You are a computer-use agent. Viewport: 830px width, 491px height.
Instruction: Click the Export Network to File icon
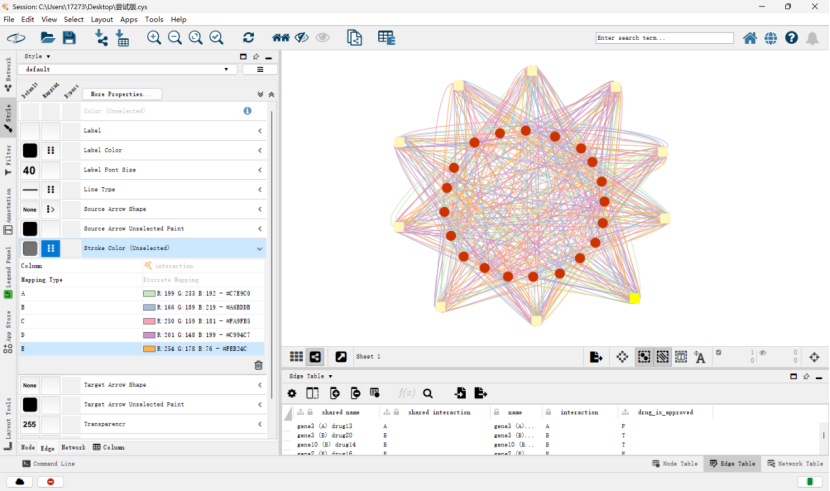pyautogui.click(x=596, y=357)
